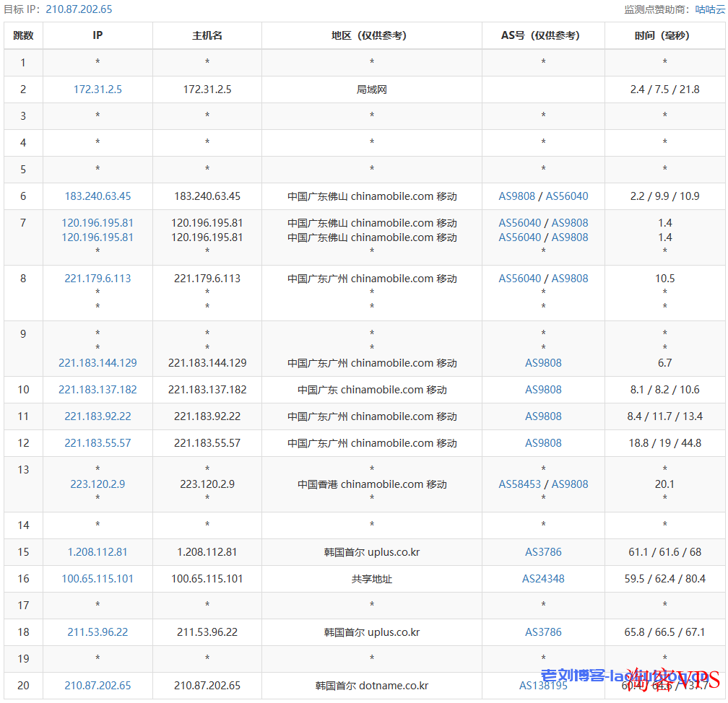Open IP link 221.179.6.113

point(97,279)
